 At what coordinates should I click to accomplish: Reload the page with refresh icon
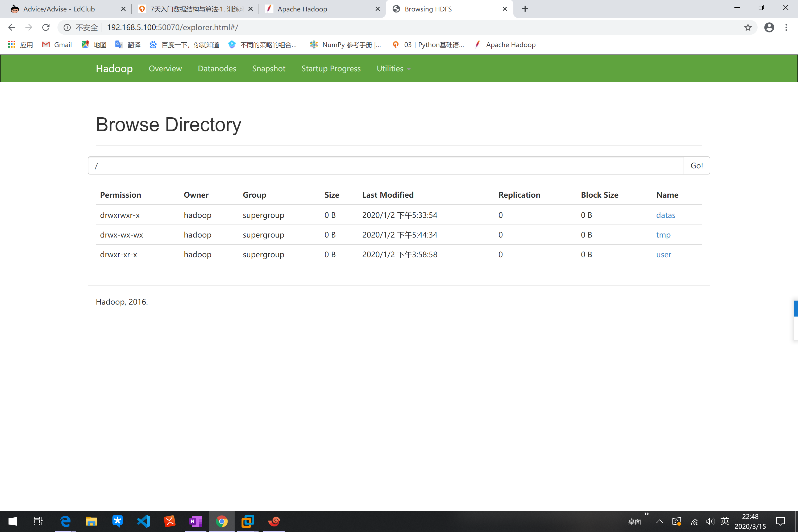46,27
